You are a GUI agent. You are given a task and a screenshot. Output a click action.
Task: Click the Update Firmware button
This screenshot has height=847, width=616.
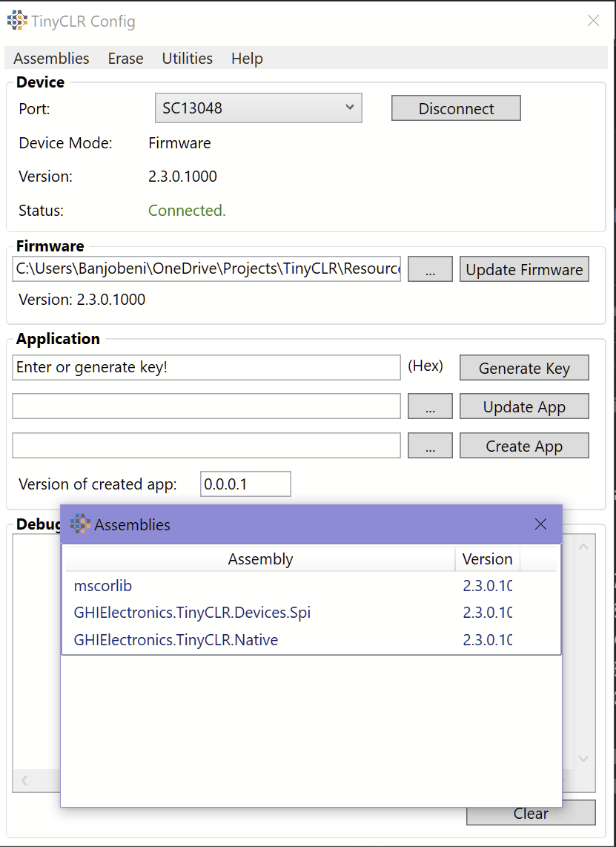pyautogui.click(x=524, y=269)
